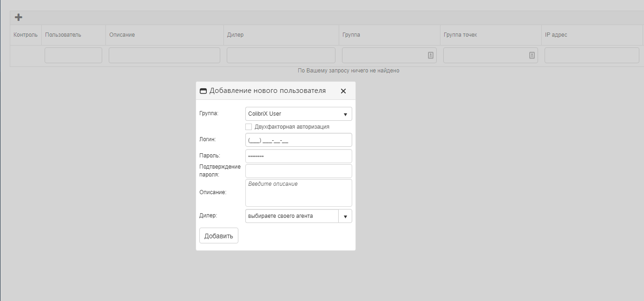Click the Группа column filter field
The width and height of the screenshot is (644, 301).
point(389,55)
